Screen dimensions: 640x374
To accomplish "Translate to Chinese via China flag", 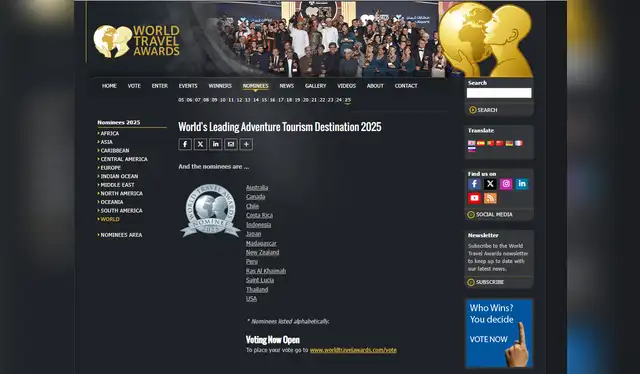I will click(500, 143).
